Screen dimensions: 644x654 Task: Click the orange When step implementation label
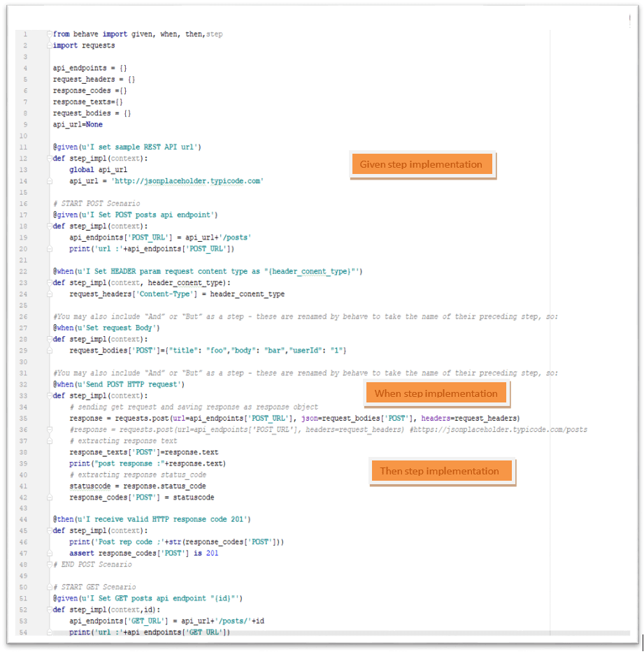click(436, 393)
